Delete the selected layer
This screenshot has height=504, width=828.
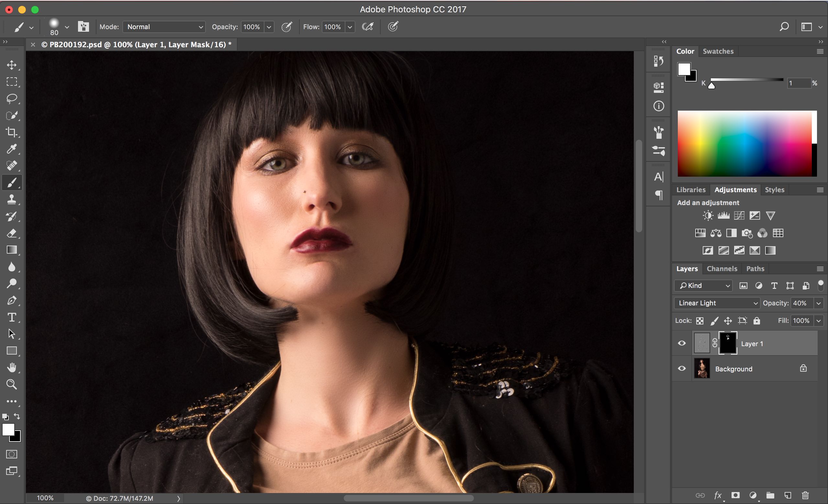click(x=805, y=495)
